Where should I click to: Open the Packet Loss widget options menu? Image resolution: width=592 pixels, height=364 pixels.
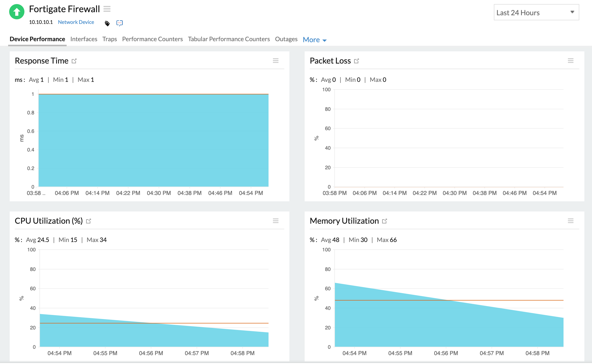point(571,61)
